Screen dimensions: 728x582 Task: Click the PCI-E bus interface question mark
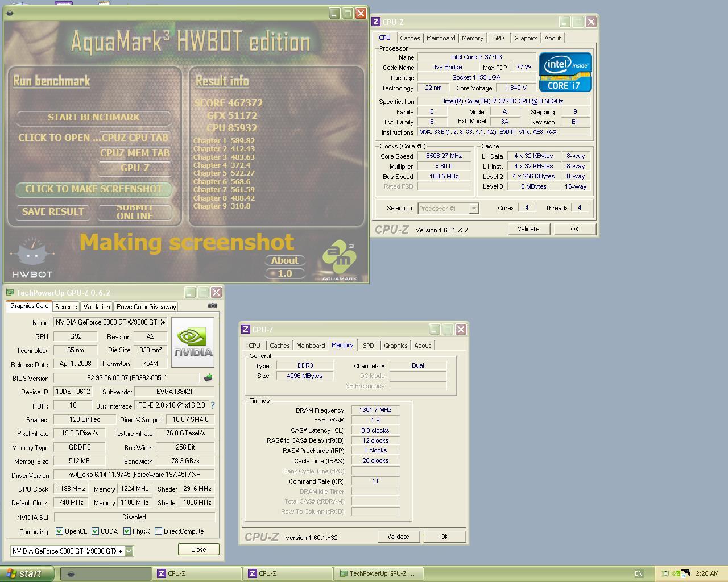[213, 405]
